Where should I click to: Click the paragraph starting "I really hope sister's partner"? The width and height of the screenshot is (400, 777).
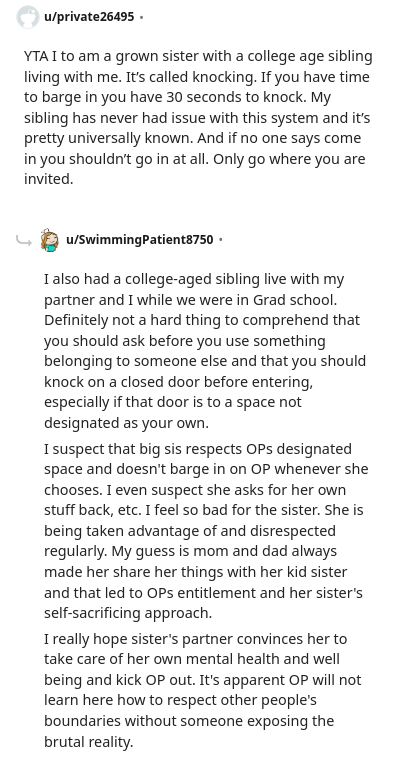tap(203, 690)
